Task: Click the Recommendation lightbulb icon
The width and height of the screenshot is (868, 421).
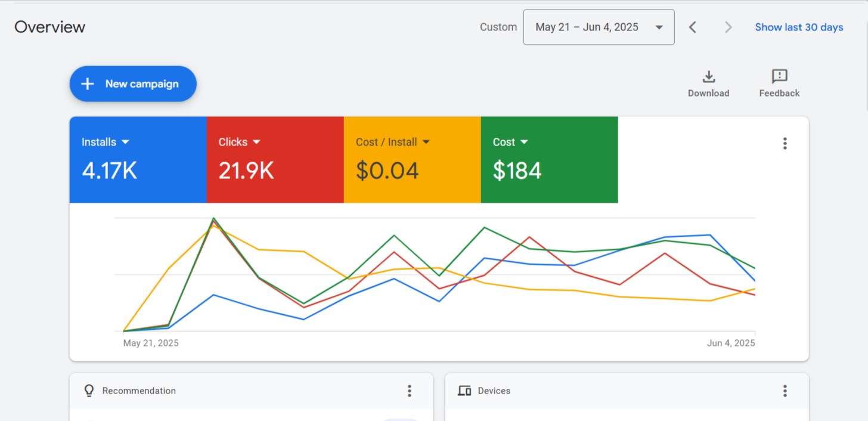Action: pos(89,391)
